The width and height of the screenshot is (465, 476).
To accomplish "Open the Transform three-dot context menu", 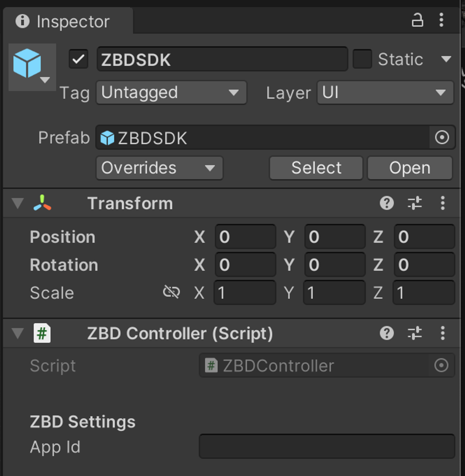I will (443, 203).
